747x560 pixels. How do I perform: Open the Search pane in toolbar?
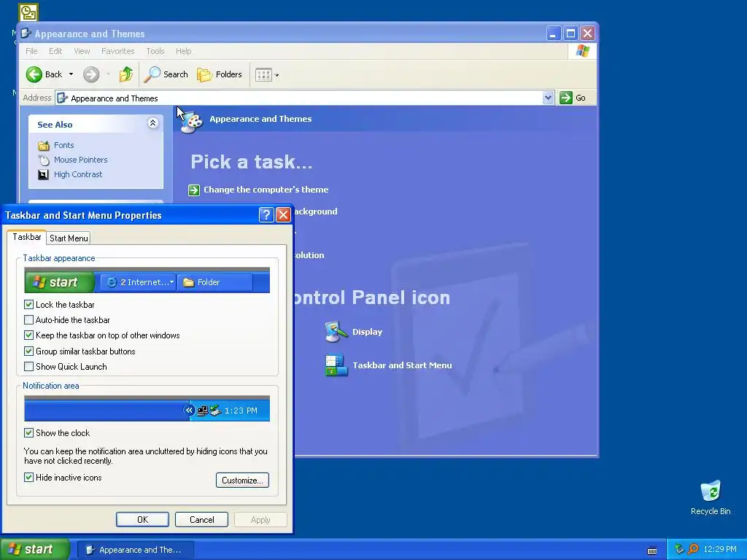pyautogui.click(x=166, y=74)
